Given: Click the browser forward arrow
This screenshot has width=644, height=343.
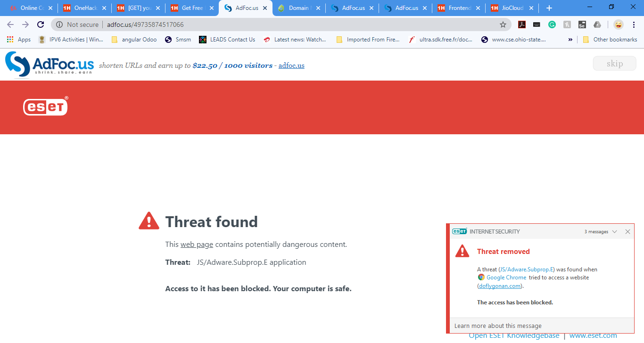Looking at the screenshot, I should pyautogui.click(x=25, y=24).
